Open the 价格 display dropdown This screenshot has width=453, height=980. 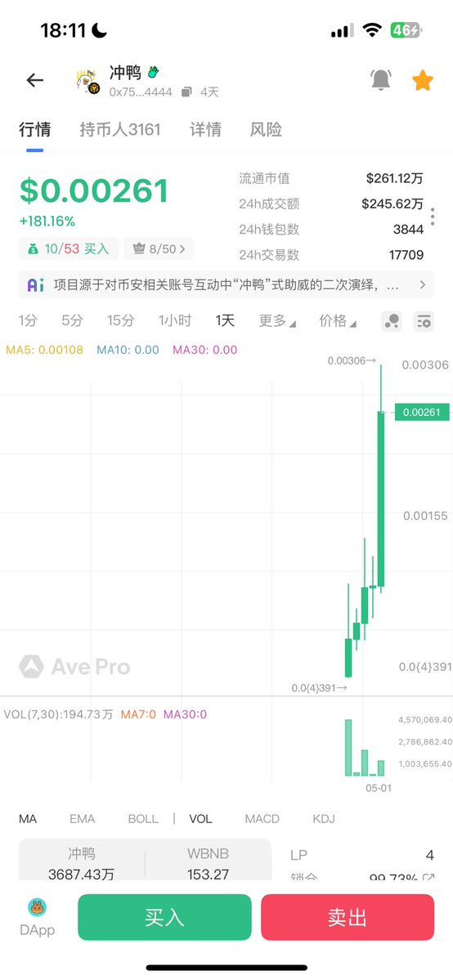pyautogui.click(x=337, y=321)
